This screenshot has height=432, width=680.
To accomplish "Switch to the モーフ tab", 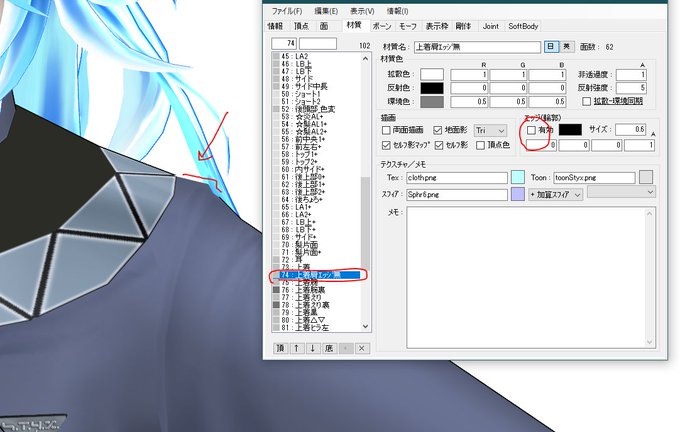I will click(408, 26).
